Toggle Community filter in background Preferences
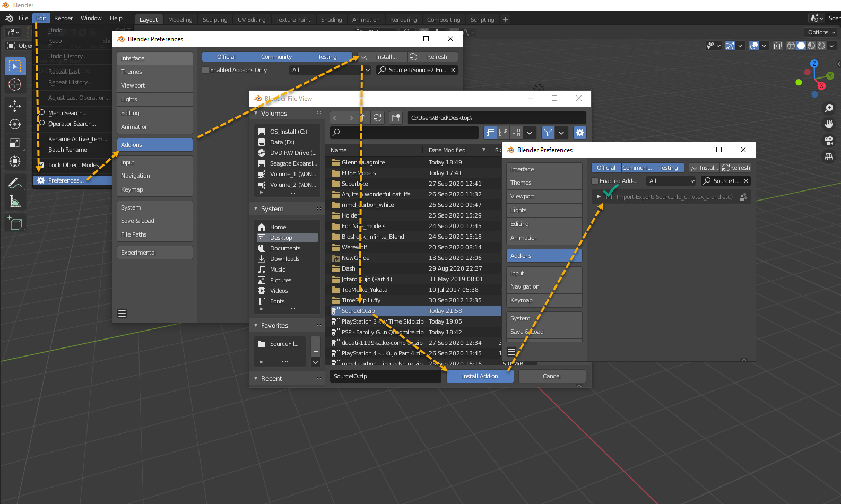This screenshot has width=841, height=504. tap(276, 57)
